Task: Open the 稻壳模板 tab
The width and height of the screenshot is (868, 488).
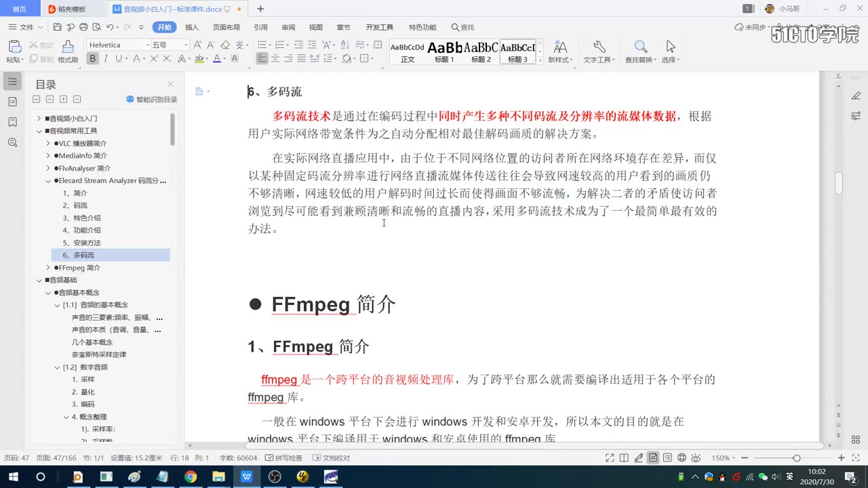Action: pyautogui.click(x=72, y=9)
